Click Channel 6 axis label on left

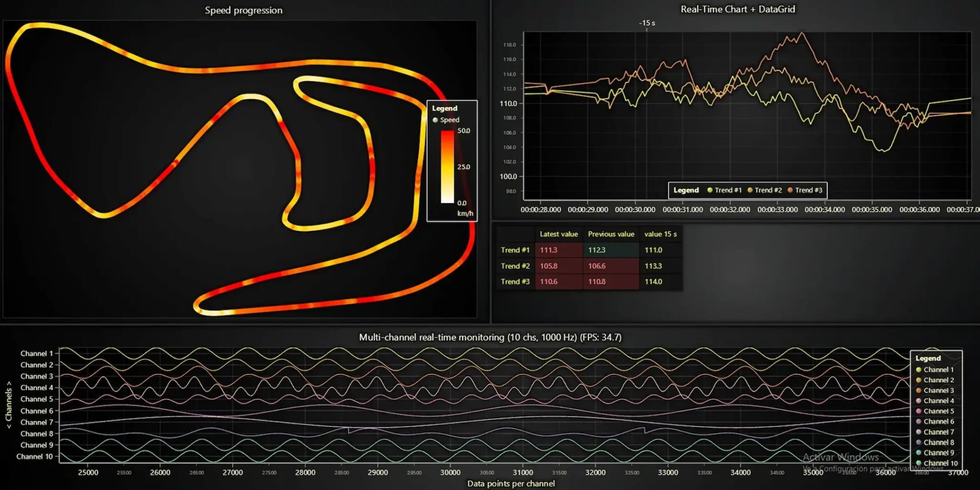37,411
